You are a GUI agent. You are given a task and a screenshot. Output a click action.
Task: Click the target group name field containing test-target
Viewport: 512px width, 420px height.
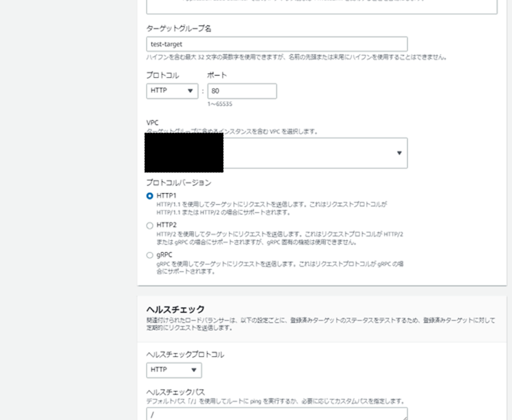click(x=277, y=44)
